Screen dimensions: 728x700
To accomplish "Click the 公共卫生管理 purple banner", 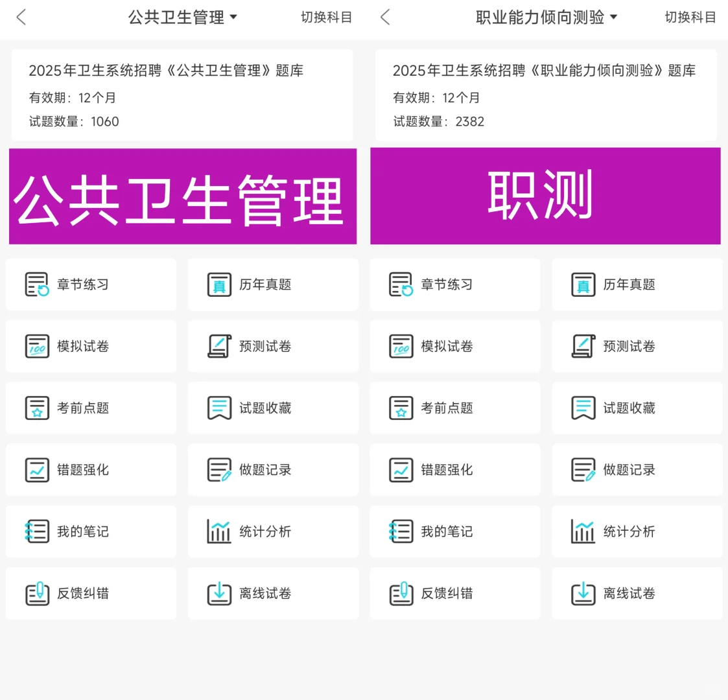I will [x=183, y=196].
